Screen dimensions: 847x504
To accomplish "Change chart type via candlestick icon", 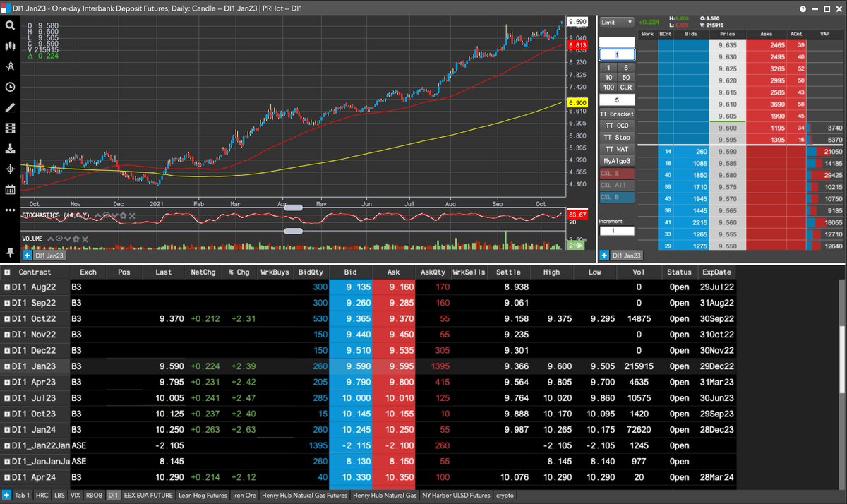I will point(10,46).
